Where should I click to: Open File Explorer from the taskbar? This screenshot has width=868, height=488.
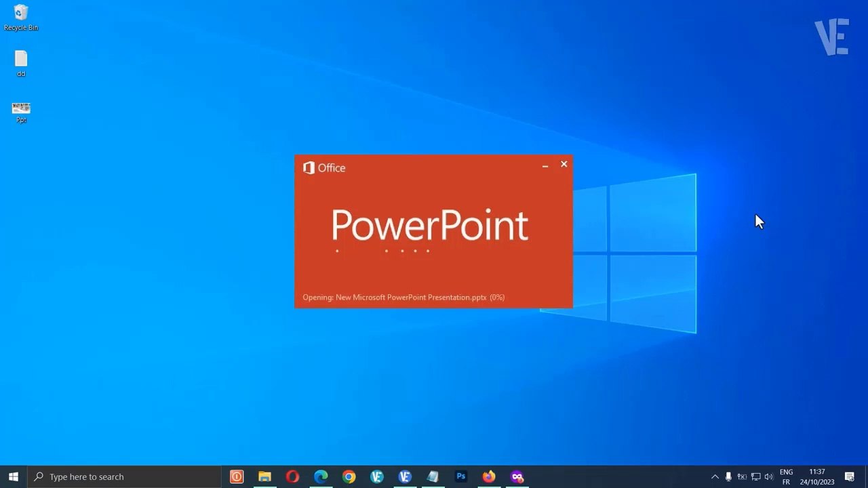coord(264,476)
